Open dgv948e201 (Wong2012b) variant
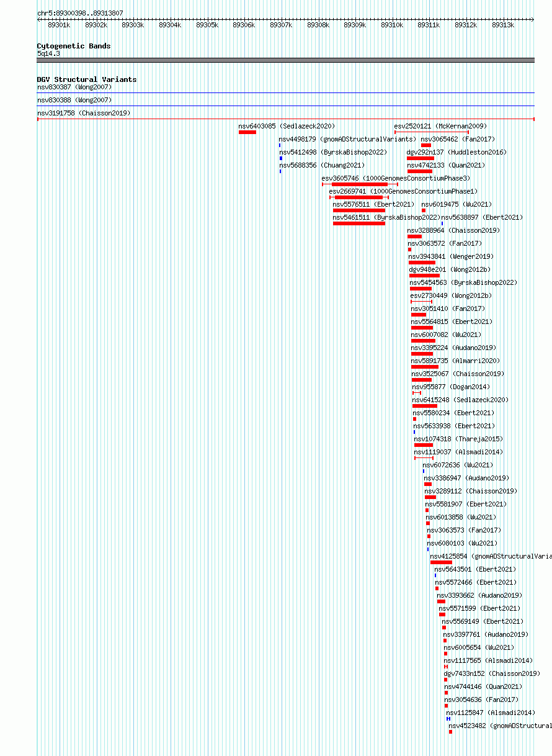 450,269
